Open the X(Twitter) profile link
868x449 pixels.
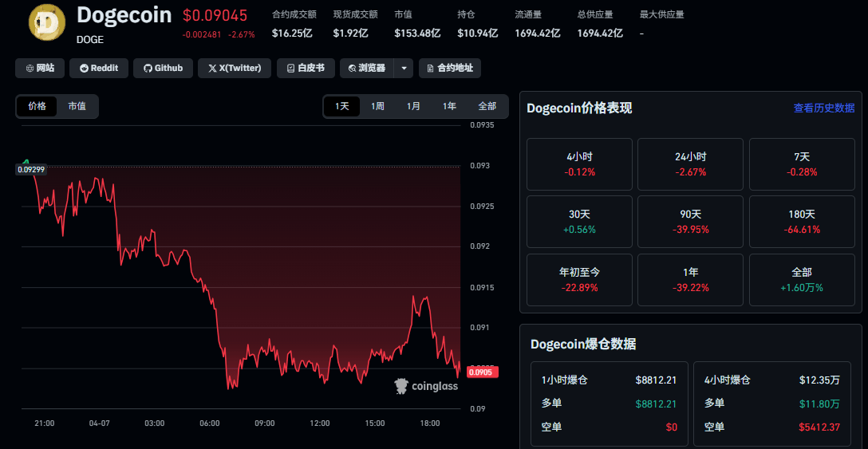click(235, 68)
